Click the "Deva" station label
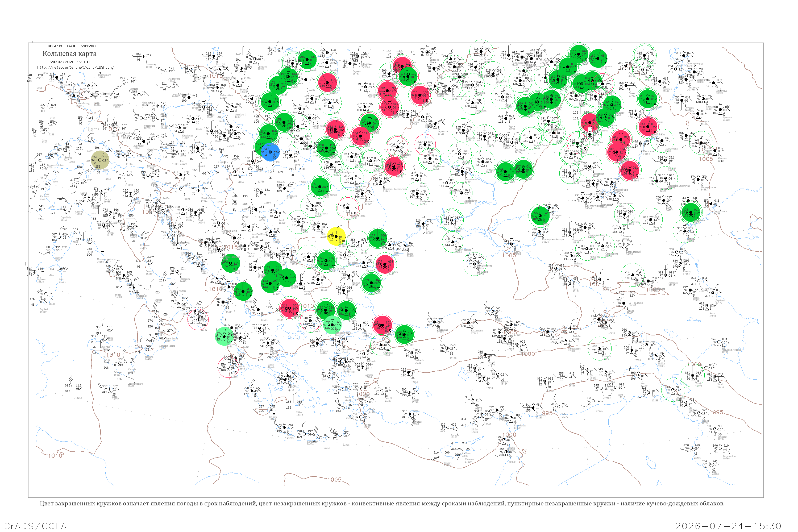This screenshot has width=798, height=532. (x=304, y=230)
